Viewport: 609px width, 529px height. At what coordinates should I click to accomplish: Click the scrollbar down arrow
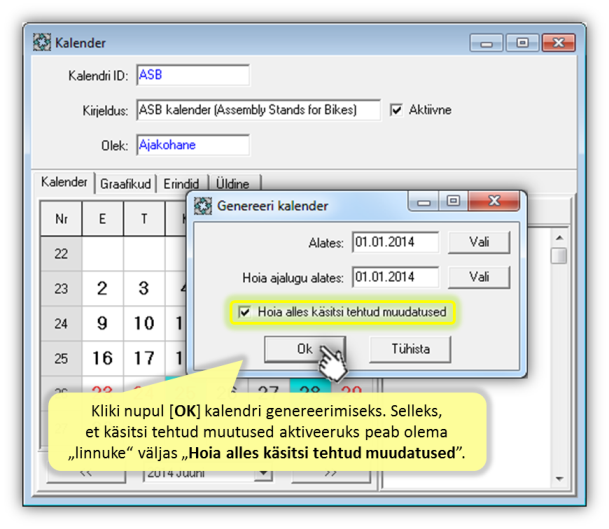(x=559, y=479)
